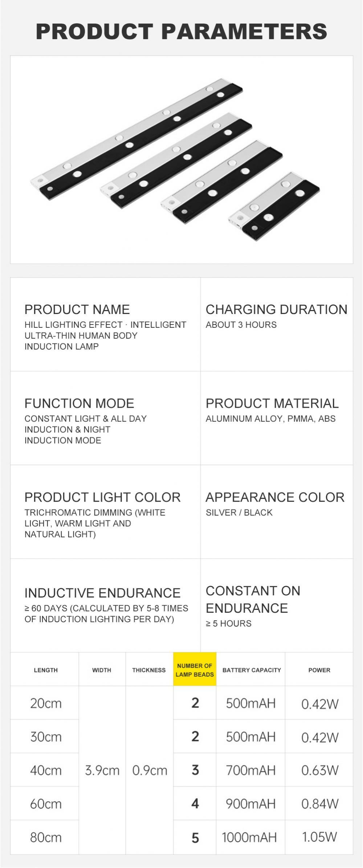Click the 20cm length cell
Screen dimensions: 363x868
point(46,703)
